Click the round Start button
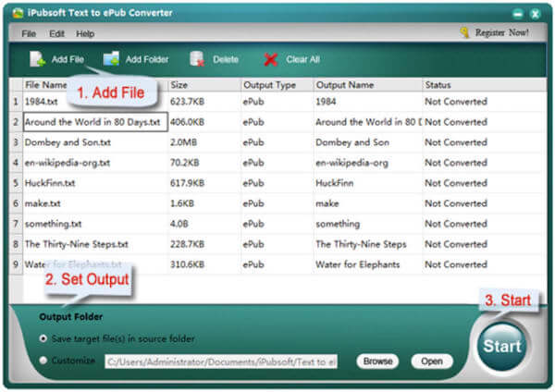555x392 pixels. coord(502,346)
